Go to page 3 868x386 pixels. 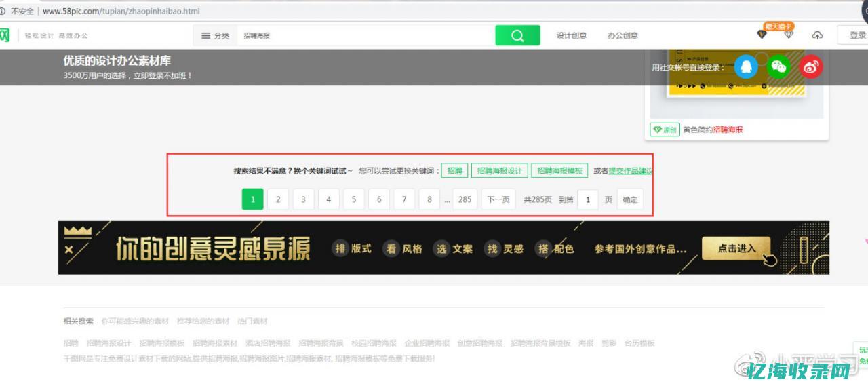point(303,199)
